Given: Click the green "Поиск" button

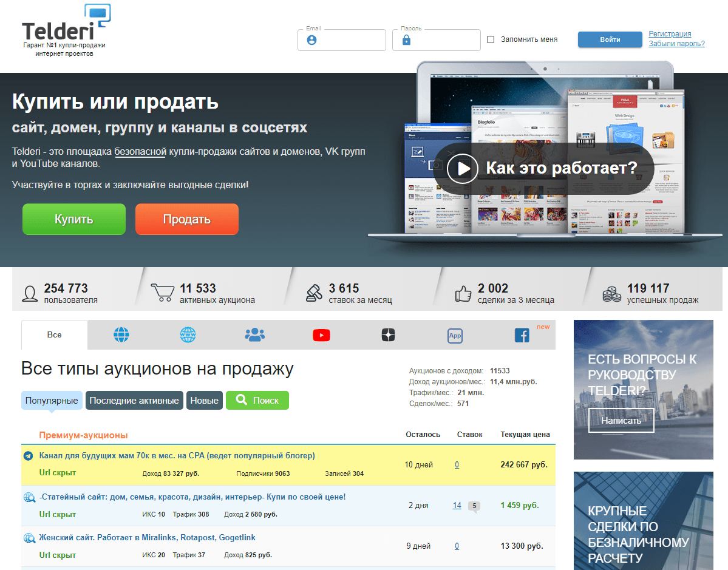Looking at the screenshot, I should click(257, 400).
